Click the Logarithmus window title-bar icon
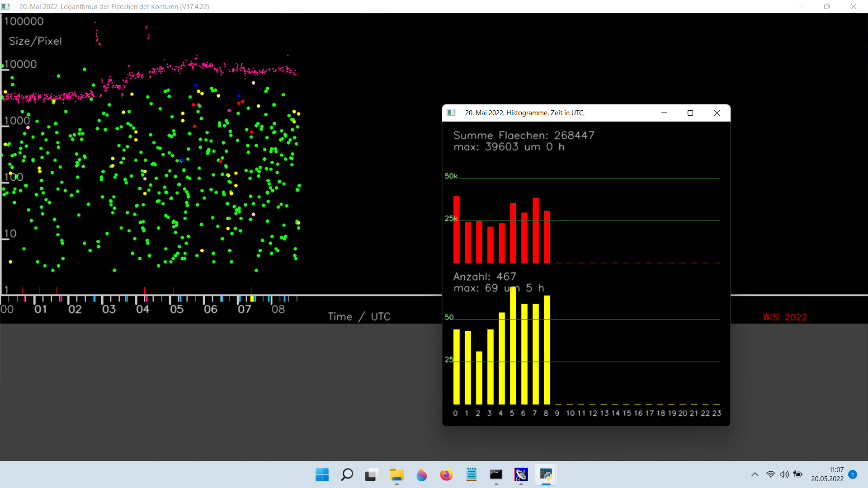The height and width of the screenshot is (488, 868). point(5,6)
